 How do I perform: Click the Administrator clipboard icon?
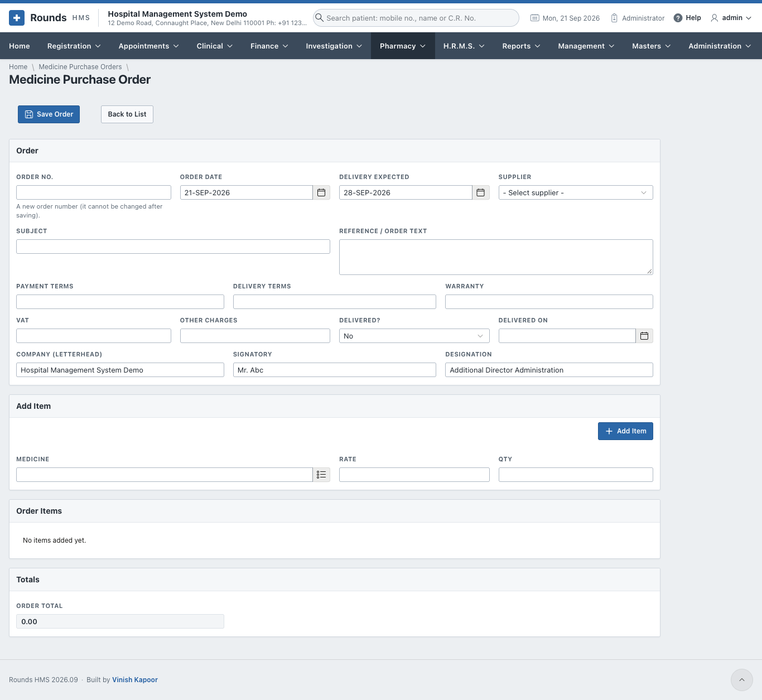pyautogui.click(x=614, y=18)
